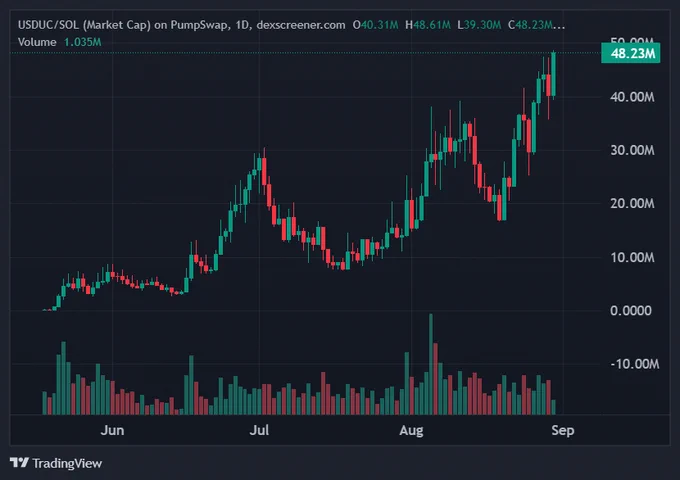This screenshot has height=480, width=680.
Task: Click the Volume 1.035M indicator label
Action: pos(60,42)
